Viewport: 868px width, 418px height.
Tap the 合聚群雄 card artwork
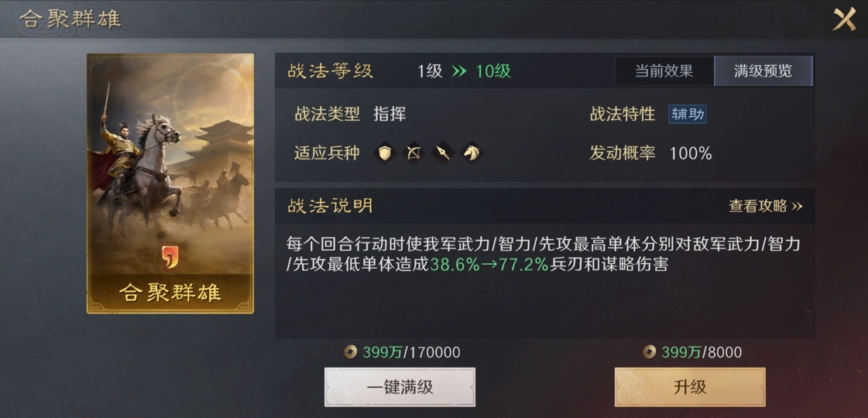(170, 183)
